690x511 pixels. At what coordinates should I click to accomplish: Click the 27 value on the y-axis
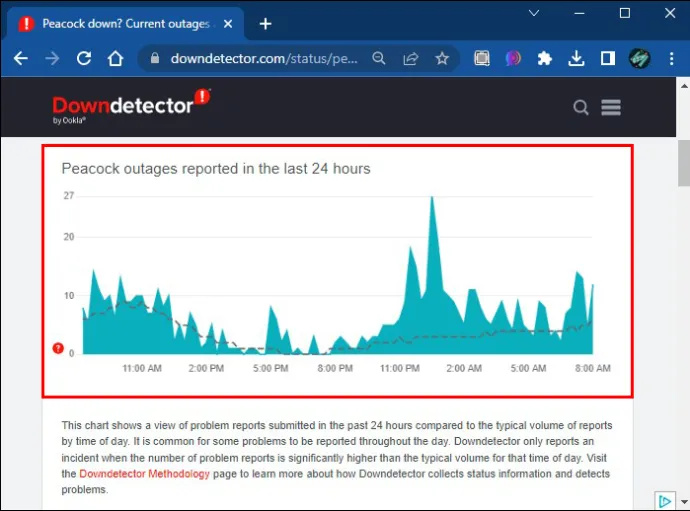pos(69,196)
